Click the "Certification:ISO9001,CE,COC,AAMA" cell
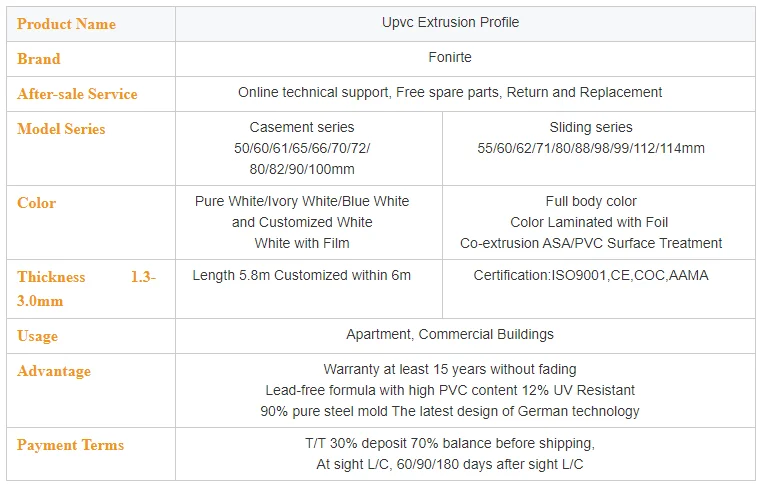Image resolution: width=760 pixels, height=490 pixels. point(591,275)
